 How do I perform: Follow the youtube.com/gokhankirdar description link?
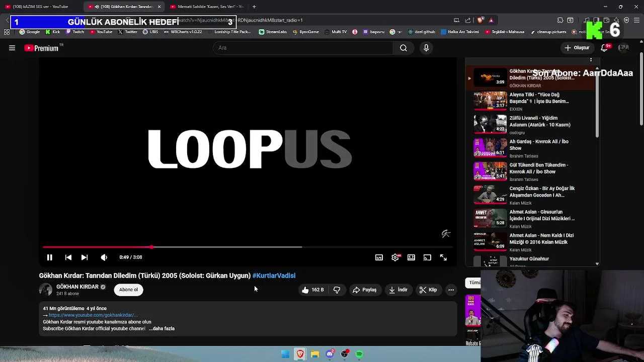point(93,315)
